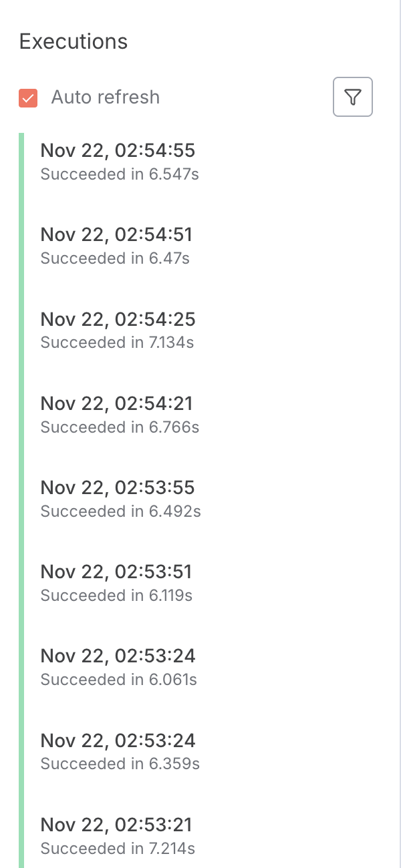This screenshot has width=401, height=868.
Task: Click the Executions panel heading
Action: coord(74,41)
